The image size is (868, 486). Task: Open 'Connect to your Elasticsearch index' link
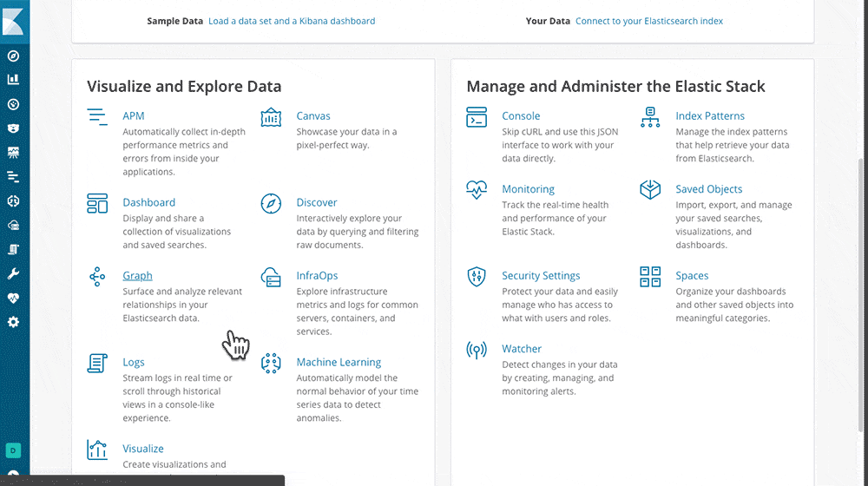649,21
